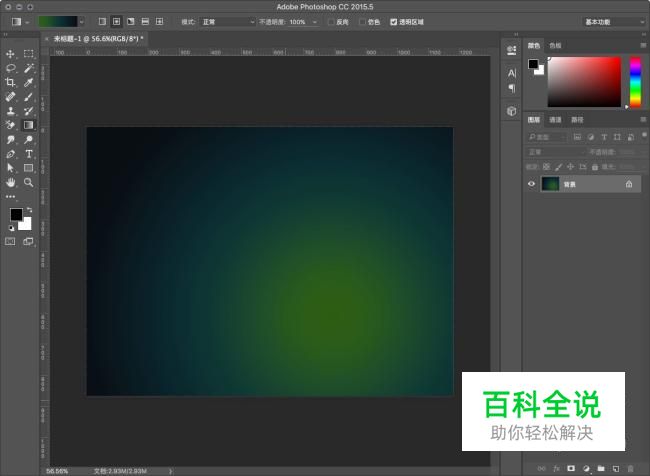
Task: Switch to the 色板 (Swatches) tab
Action: (556, 45)
